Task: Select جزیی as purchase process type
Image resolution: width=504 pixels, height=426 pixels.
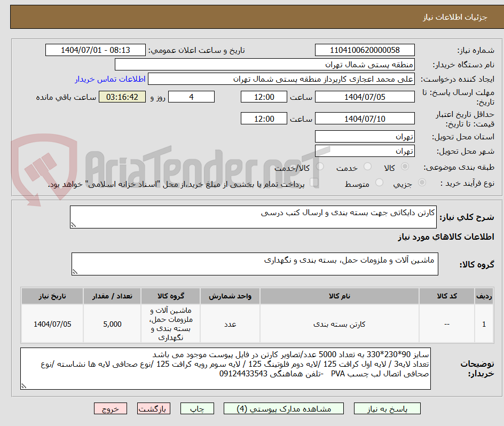Action: (x=422, y=183)
